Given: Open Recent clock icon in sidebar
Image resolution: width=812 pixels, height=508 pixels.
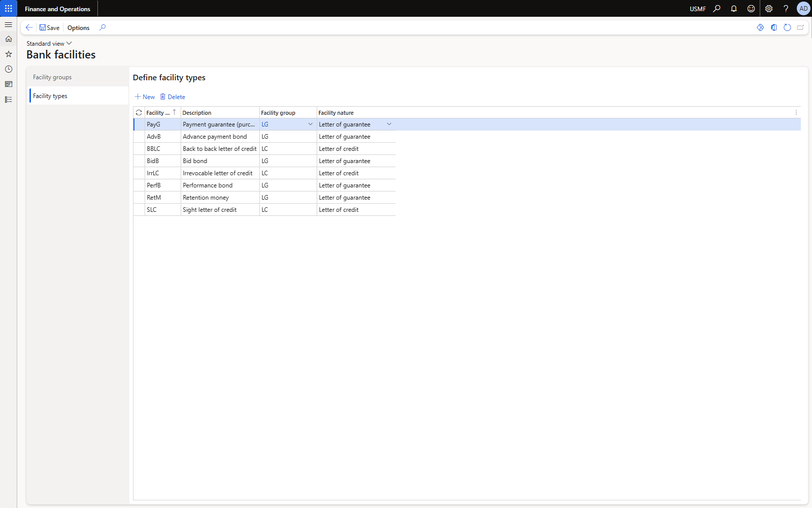Looking at the screenshot, I should pos(9,69).
